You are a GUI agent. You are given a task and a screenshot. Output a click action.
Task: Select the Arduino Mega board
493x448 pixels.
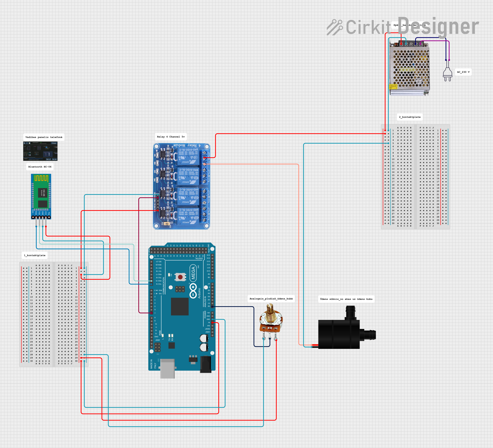tap(182, 310)
